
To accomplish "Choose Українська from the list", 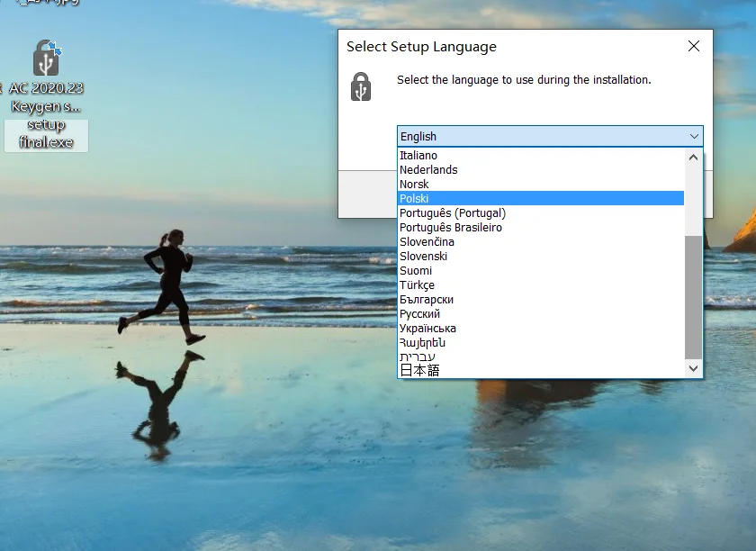I will 541,329.
